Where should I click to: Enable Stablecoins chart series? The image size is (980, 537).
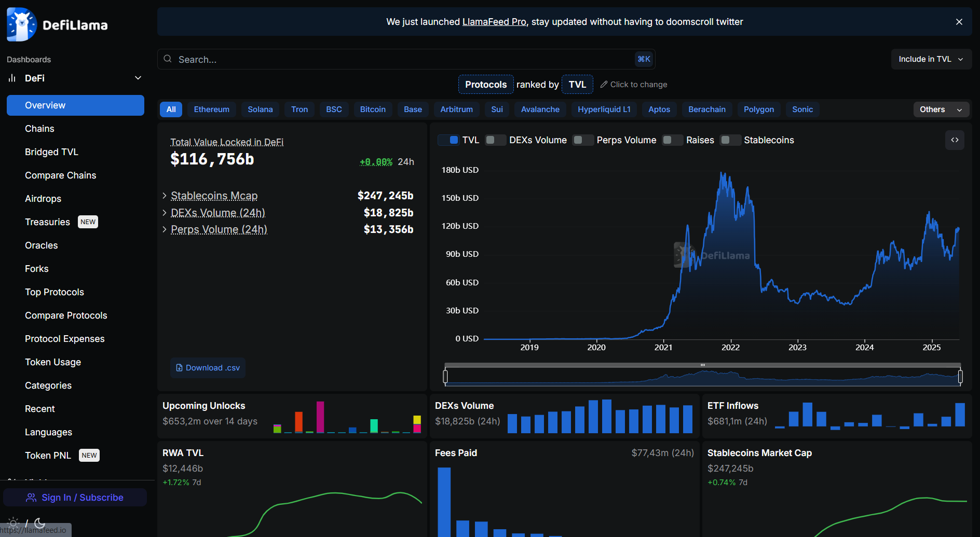click(730, 140)
